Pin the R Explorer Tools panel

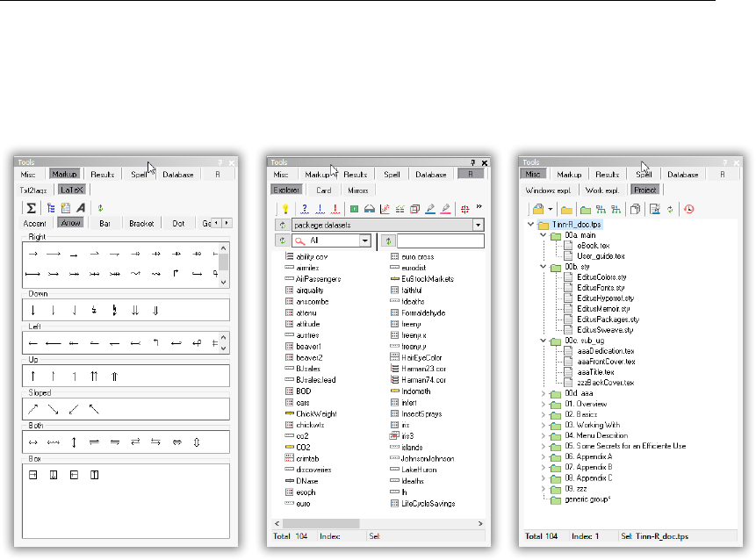pyautogui.click(x=472, y=163)
